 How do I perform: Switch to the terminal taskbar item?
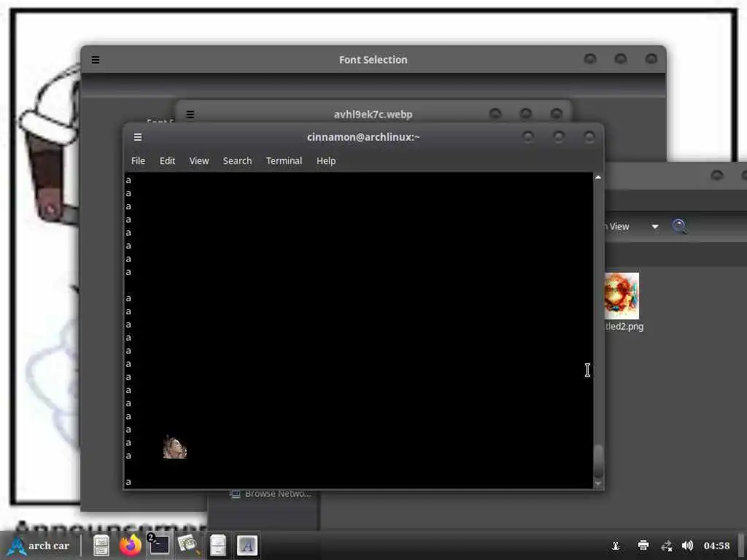[x=158, y=545]
